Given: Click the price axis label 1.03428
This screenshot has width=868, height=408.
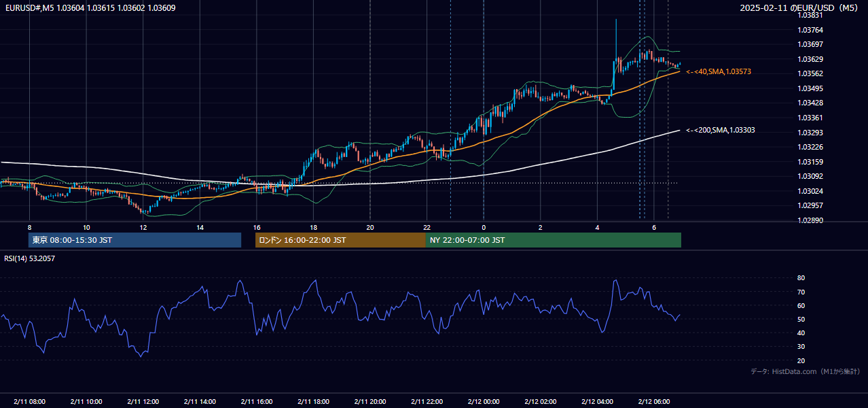Looking at the screenshot, I should [x=810, y=103].
